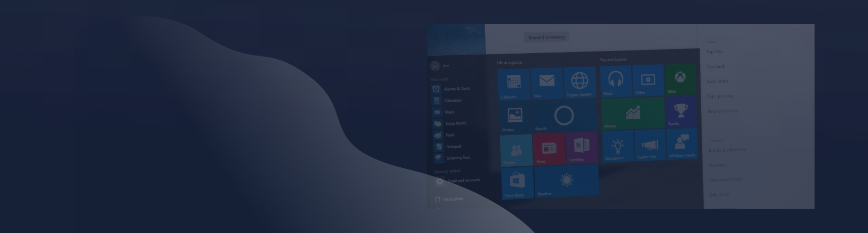
Task: Click the Best-rated chart link
Action: pyautogui.click(x=717, y=81)
